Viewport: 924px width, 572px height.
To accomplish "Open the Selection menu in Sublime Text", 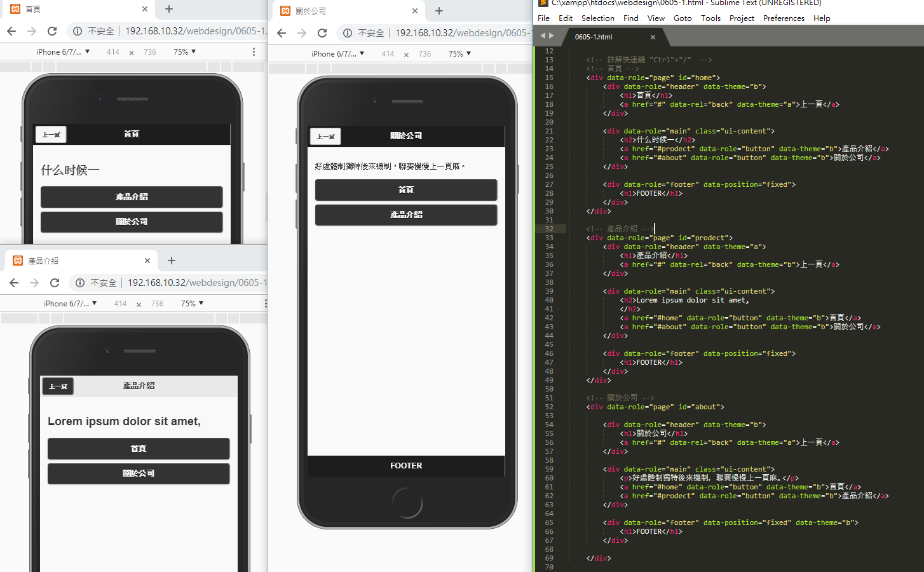I will point(597,18).
